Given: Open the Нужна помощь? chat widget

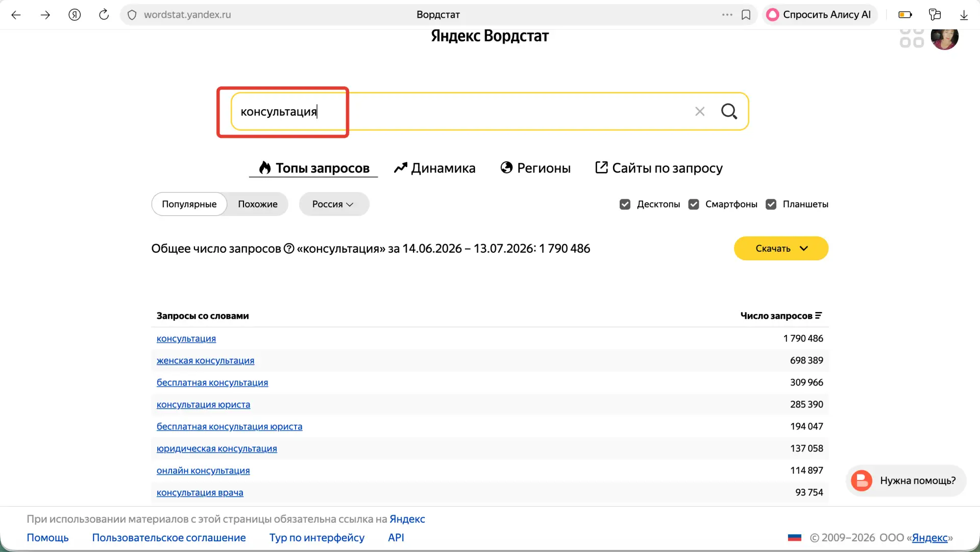Looking at the screenshot, I should point(906,481).
